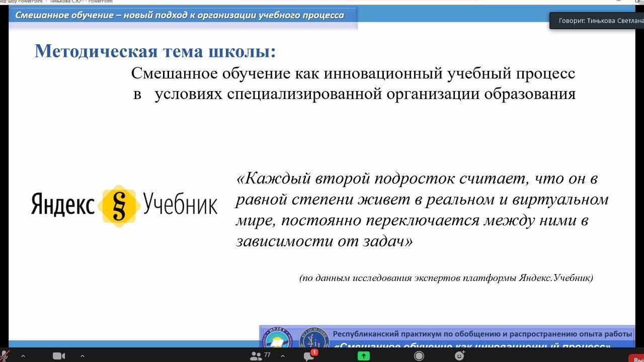Click the red leave meeting button
This screenshot has width=644, height=362.
point(636,358)
